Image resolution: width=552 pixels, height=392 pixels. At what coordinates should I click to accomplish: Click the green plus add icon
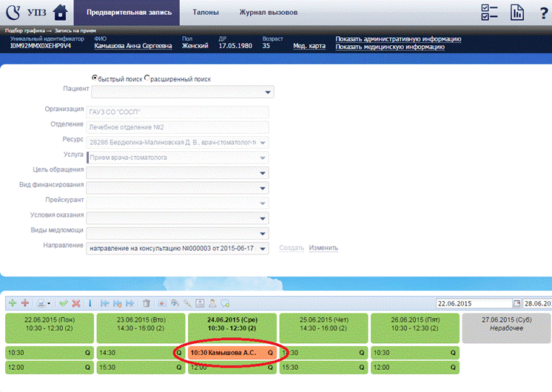click(x=13, y=303)
